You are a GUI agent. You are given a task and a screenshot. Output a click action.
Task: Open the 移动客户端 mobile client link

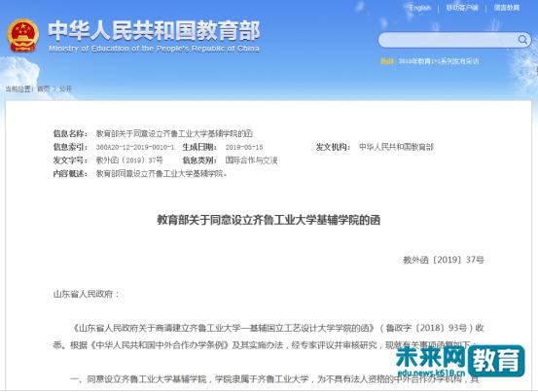point(462,8)
